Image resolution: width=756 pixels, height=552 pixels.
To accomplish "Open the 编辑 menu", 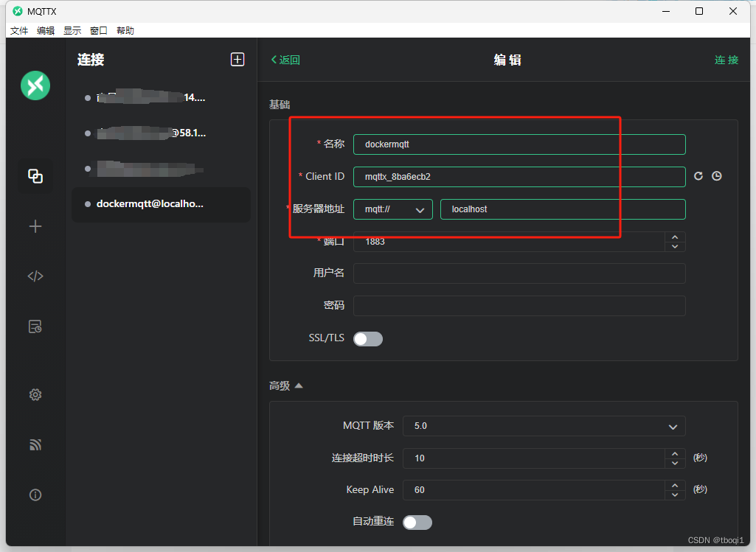I will point(46,31).
